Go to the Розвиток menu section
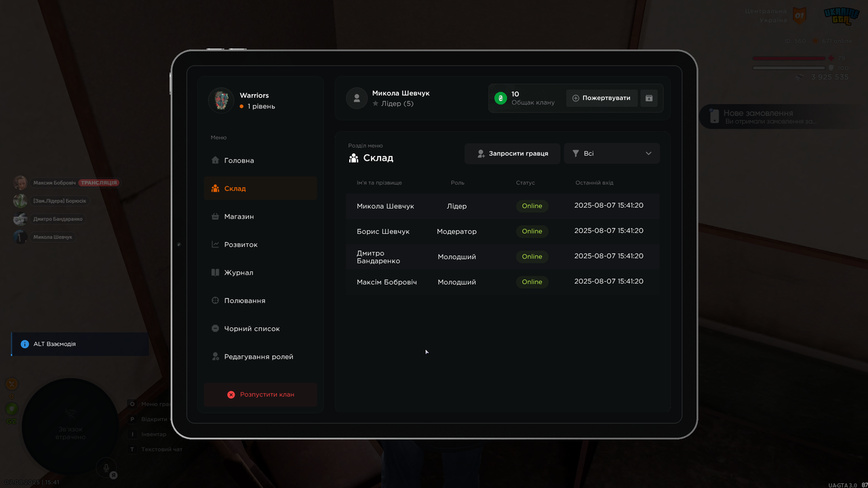868x488 pixels. pyautogui.click(x=260, y=245)
